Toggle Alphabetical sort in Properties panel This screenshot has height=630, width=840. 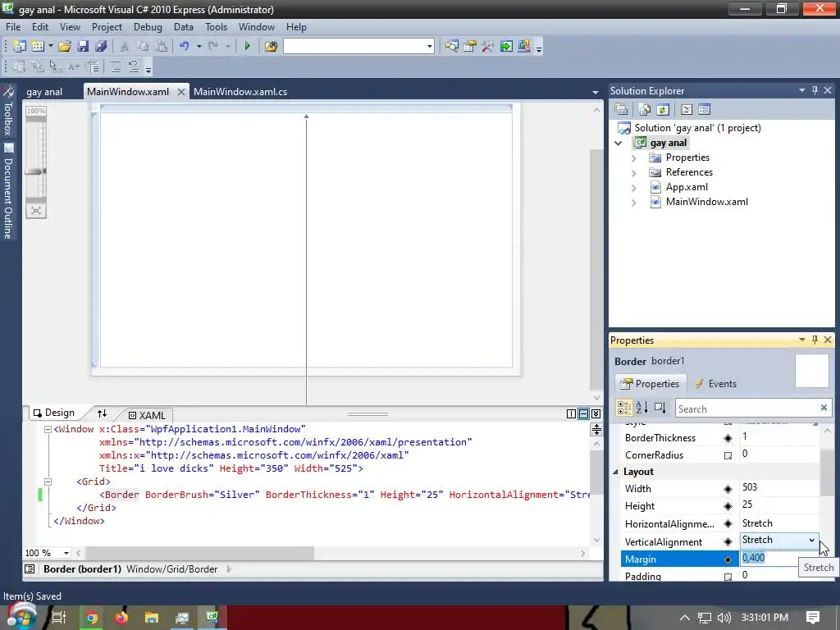(641, 408)
